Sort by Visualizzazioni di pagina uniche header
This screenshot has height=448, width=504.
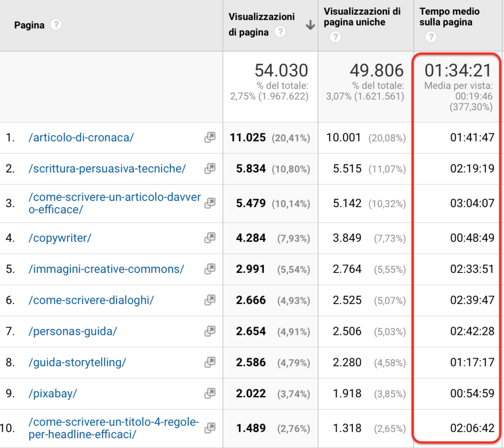point(362,17)
